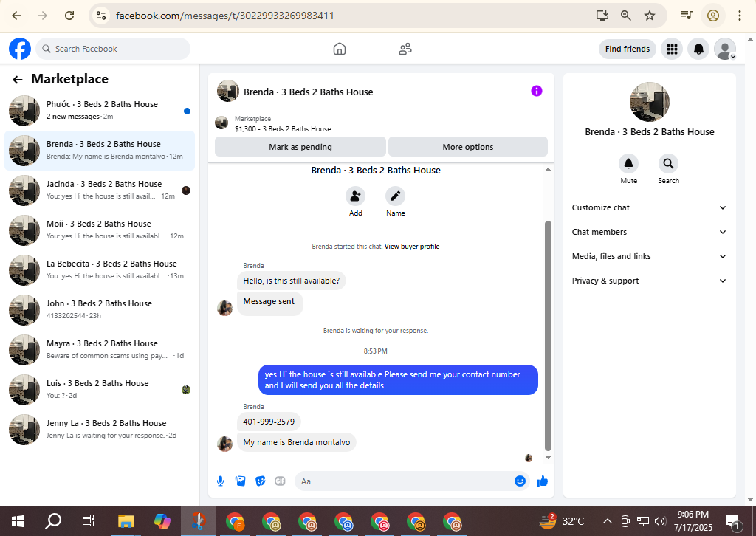Open browser media control icon
The image size is (756, 536).
(687, 16)
